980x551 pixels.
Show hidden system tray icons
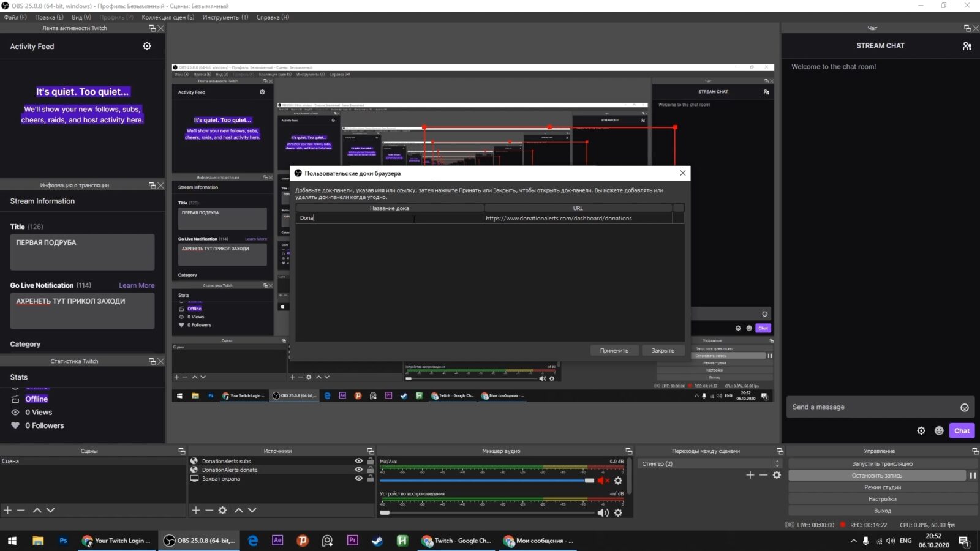853,541
